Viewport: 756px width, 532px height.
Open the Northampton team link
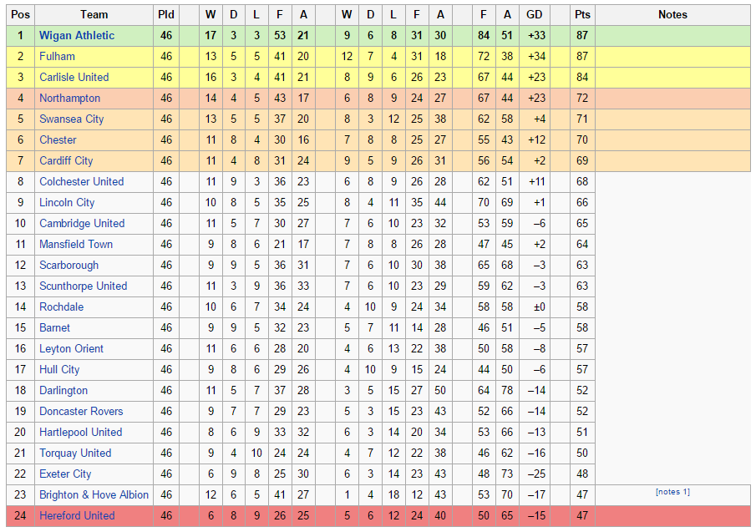point(70,99)
